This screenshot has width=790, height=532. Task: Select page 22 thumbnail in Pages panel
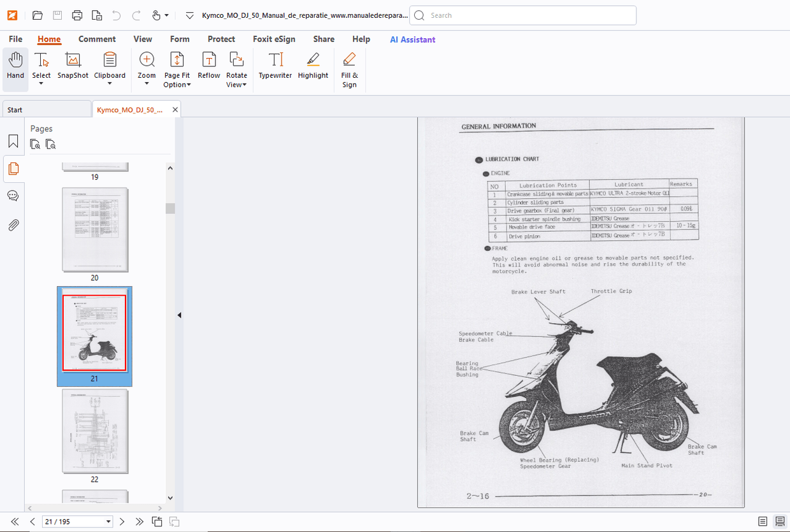[x=94, y=432]
